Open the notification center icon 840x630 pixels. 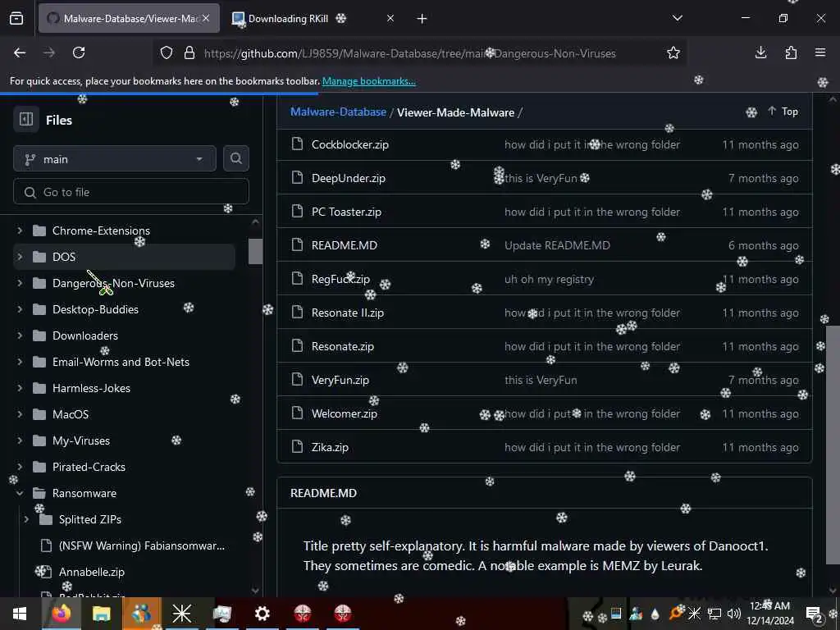click(x=813, y=614)
